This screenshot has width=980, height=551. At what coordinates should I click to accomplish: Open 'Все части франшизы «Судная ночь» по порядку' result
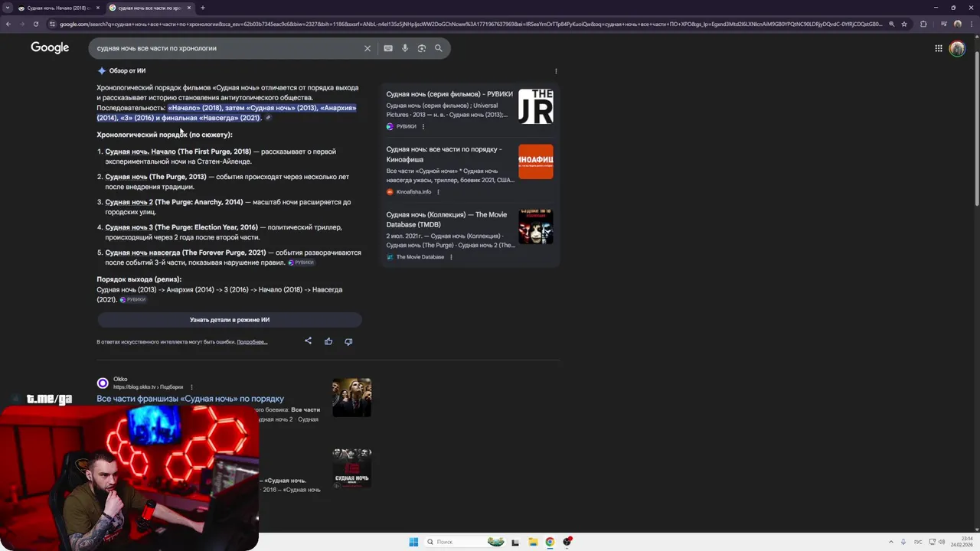coord(190,399)
